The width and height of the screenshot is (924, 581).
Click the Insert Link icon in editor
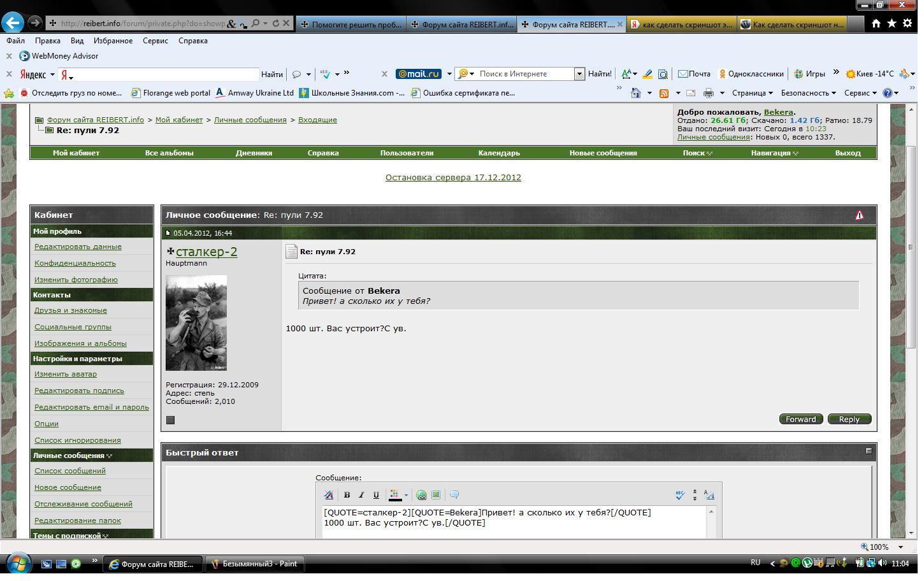tap(421, 495)
